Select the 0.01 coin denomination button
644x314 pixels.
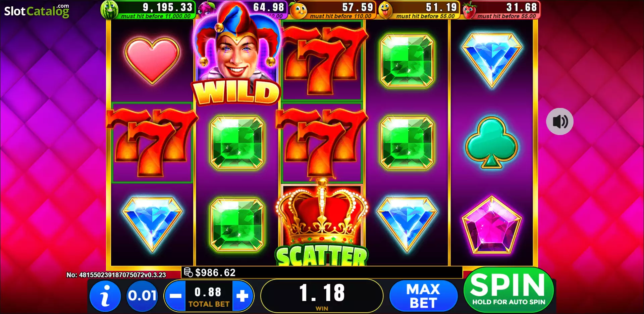click(x=142, y=296)
